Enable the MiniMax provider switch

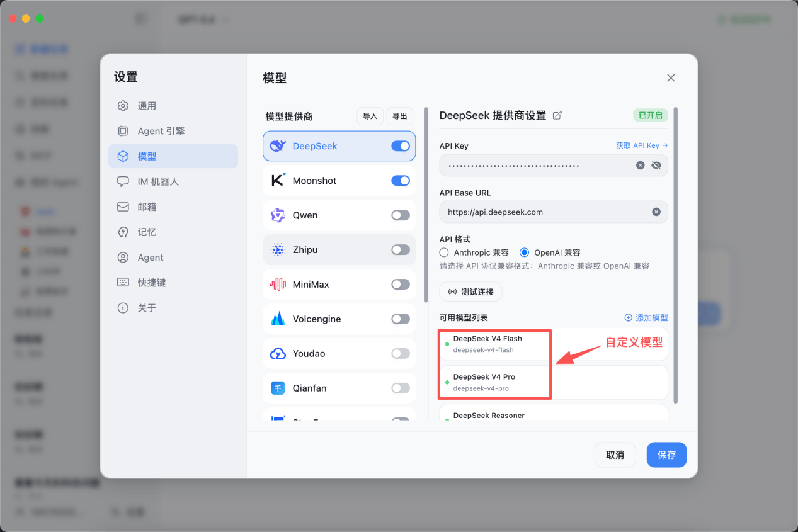tap(401, 285)
